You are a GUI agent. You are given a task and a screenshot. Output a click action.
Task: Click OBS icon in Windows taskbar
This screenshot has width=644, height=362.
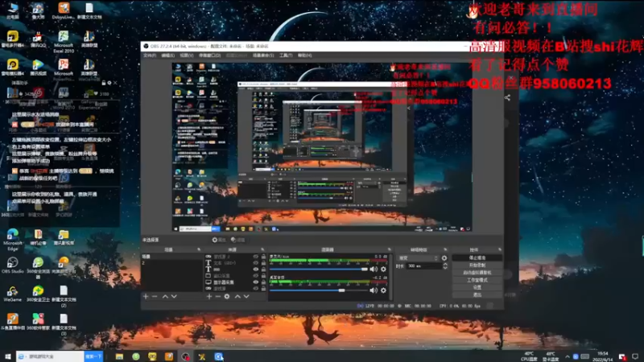(x=186, y=356)
